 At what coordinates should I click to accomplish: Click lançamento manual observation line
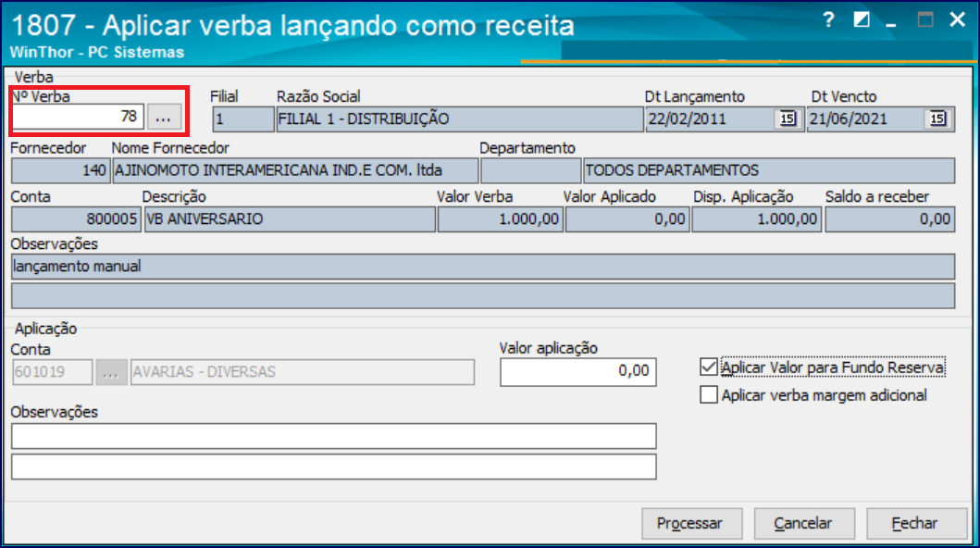[x=483, y=267]
